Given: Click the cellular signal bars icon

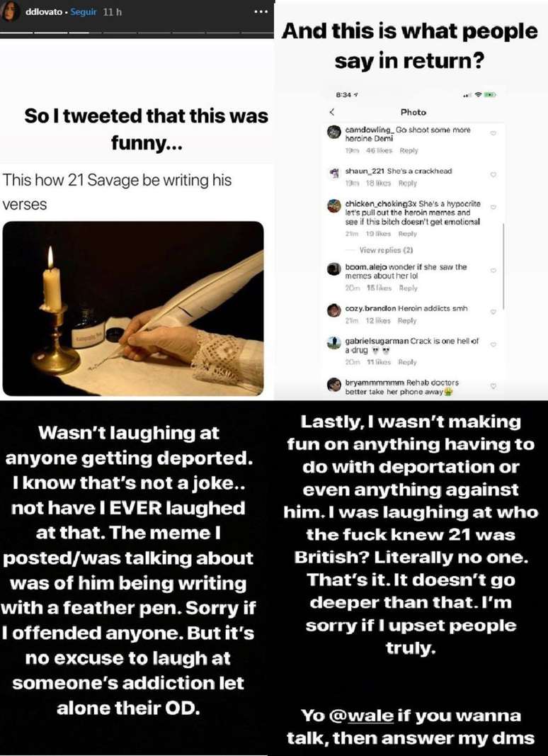Looking at the screenshot, I should click(x=469, y=94).
